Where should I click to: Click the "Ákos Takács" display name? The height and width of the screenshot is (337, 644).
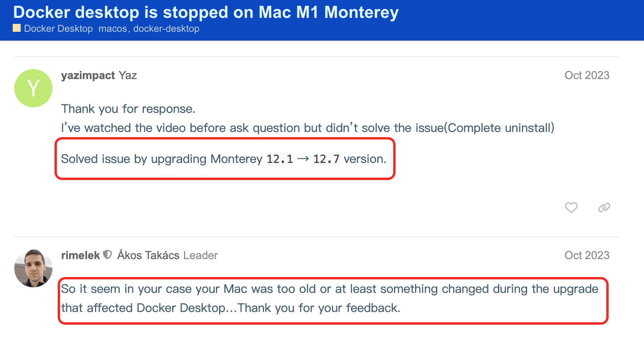tap(148, 255)
